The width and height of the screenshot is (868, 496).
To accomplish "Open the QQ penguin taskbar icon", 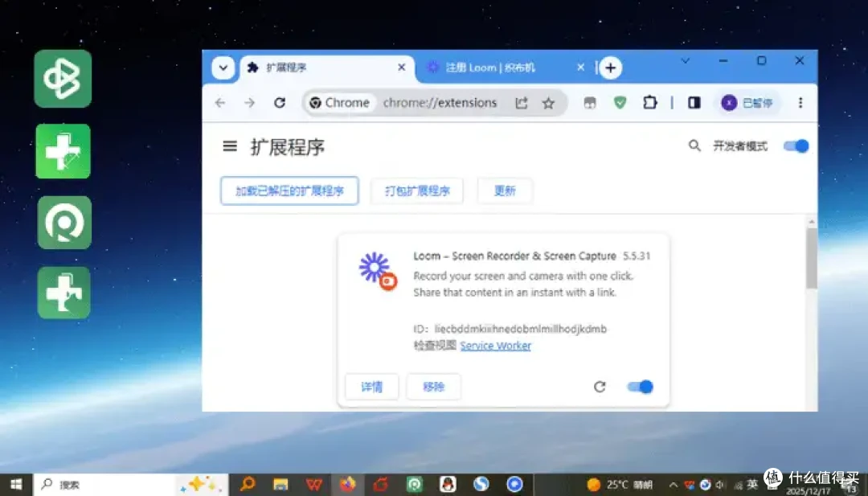I will tap(448, 485).
